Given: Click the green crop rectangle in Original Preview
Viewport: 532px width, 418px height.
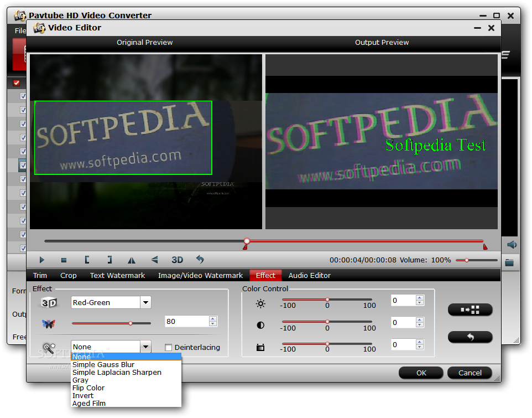Looking at the screenshot, I should tap(123, 138).
